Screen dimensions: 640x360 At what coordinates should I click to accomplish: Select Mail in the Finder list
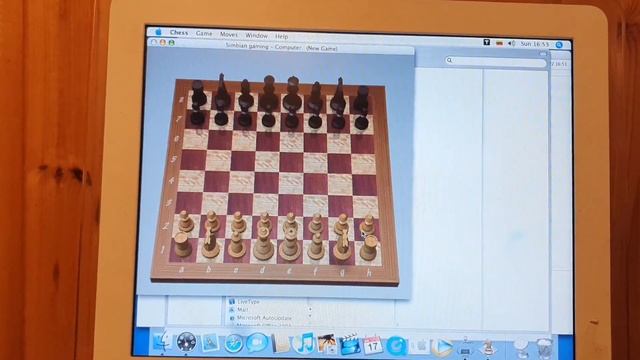(x=242, y=310)
